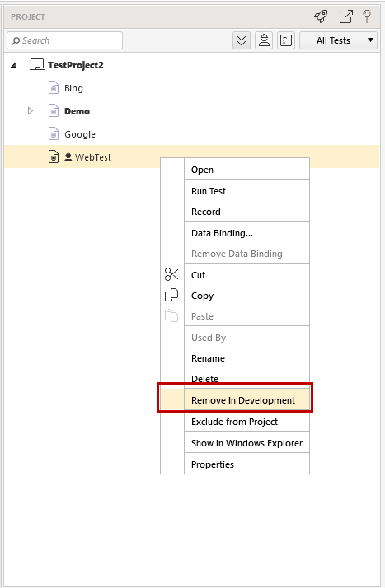
Task: Expand the Demo tree node
Action: coord(31,111)
